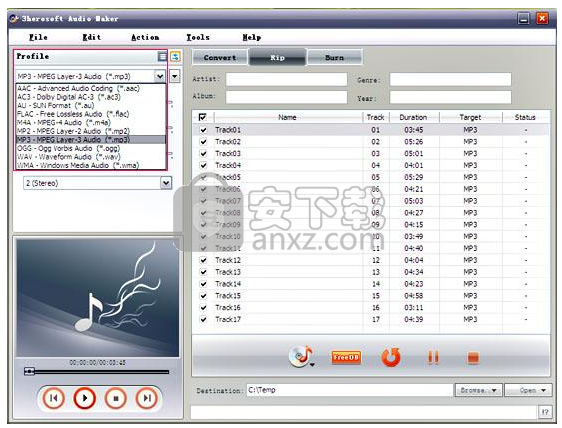Click duration 04:01 of Track04
The image size is (562, 428).
click(x=414, y=165)
